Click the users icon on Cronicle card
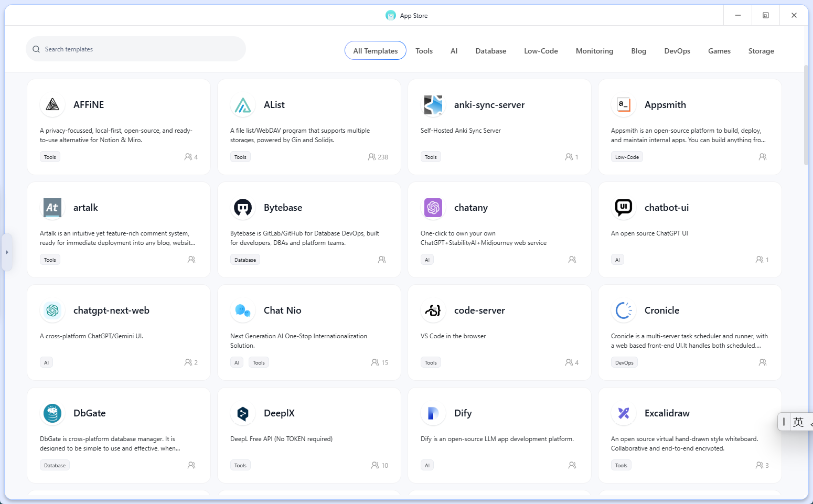 pos(763,362)
